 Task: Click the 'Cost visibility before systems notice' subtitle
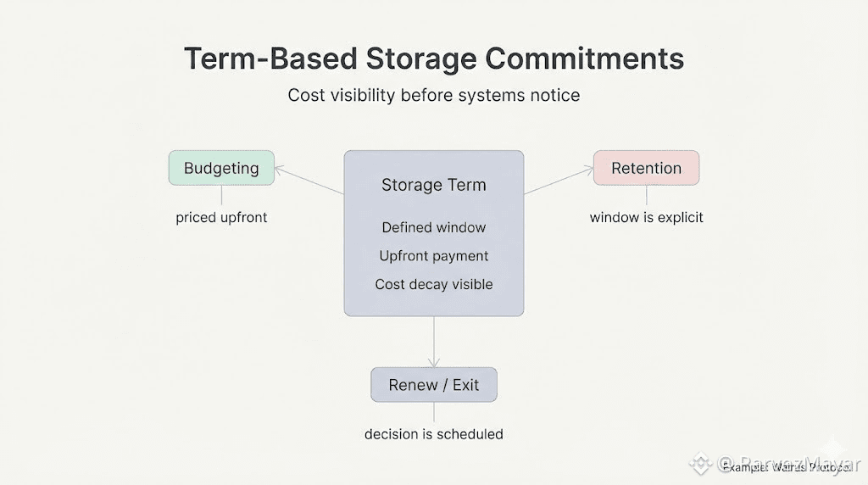tap(434, 95)
